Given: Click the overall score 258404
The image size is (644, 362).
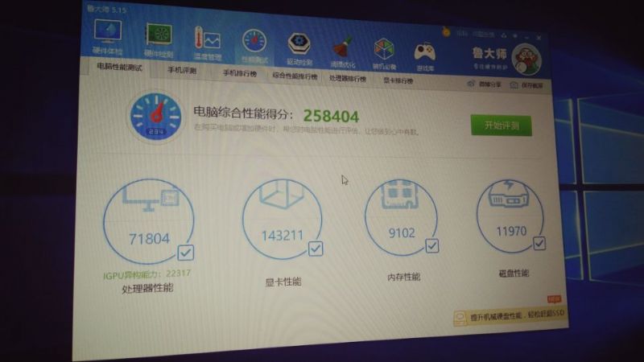Looking at the screenshot, I should coord(331,117).
